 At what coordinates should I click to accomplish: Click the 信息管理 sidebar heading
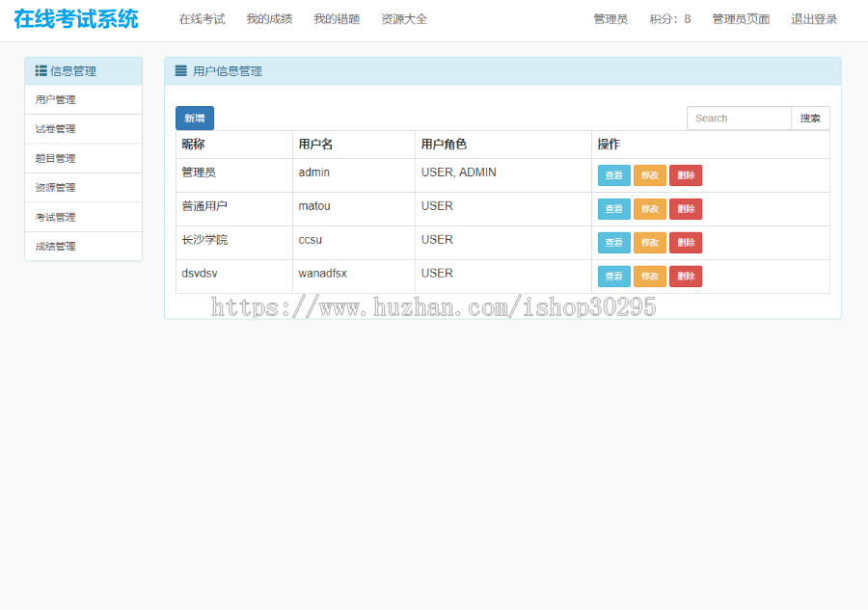[73, 71]
